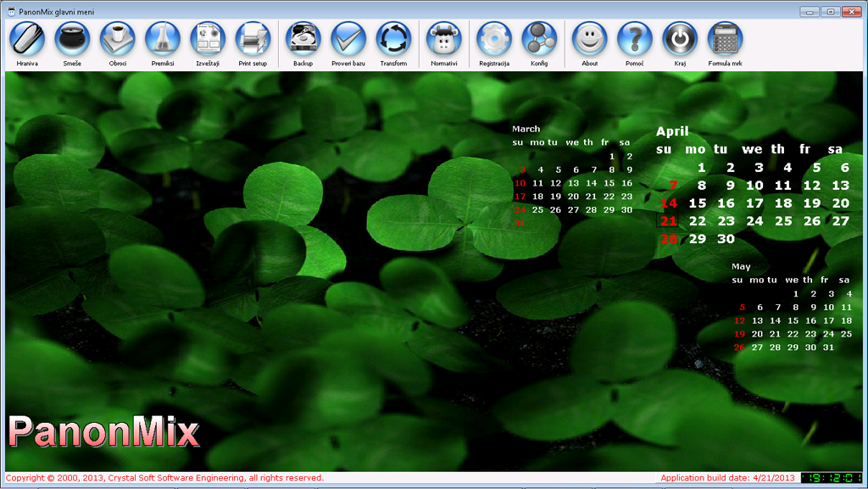
Task: Run Proveri bazu checkmark icon
Action: pyautogui.click(x=348, y=39)
